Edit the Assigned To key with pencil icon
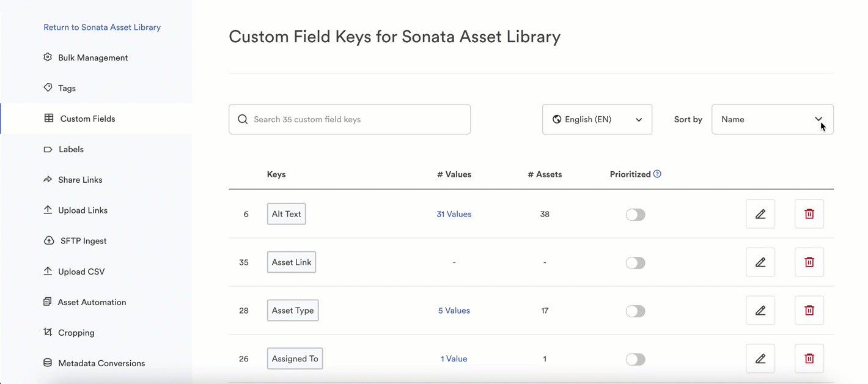The height and width of the screenshot is (384, 868). 760,359
